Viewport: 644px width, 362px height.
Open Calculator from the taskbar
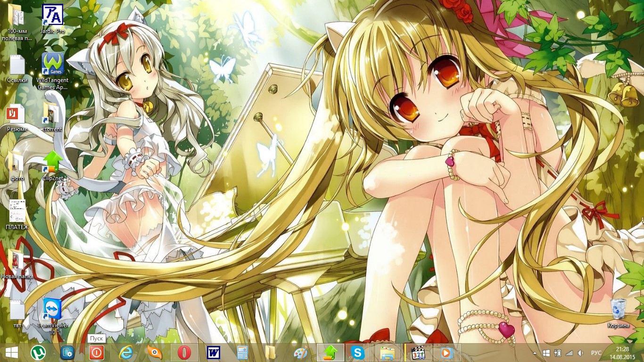[x=242, y=353]
